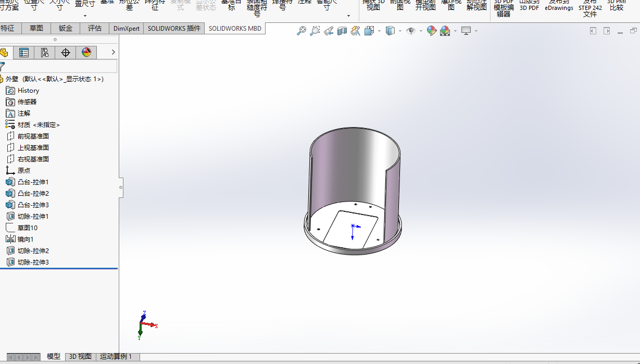Screen dimensions: 640x364
Task: Switch to the DimXpert tab
Action: [127, 29]
